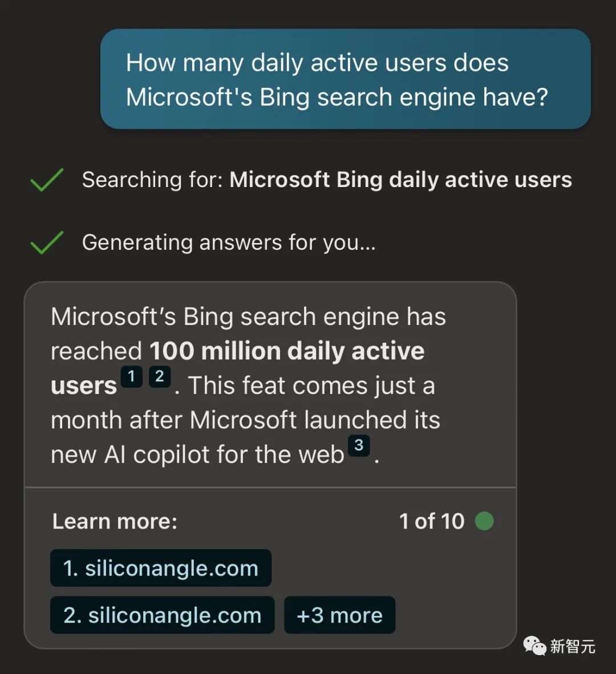Click the 'Searching for:' label
Viewport: 616px width, 674px height.
tap(152, 180)
